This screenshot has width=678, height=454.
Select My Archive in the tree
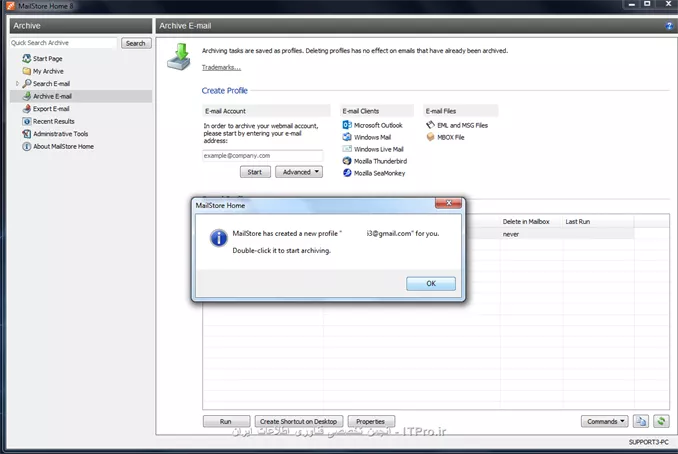coord(48,71)
